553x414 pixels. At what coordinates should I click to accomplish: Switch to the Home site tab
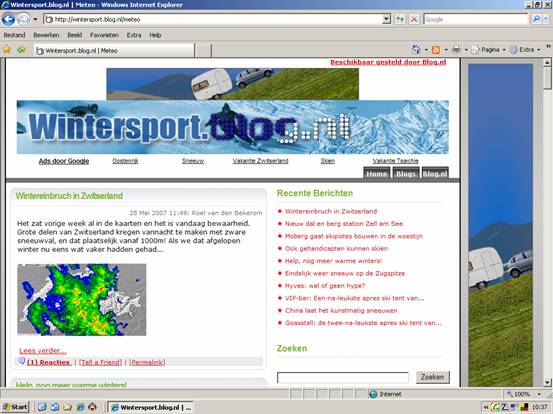(376, 173)
